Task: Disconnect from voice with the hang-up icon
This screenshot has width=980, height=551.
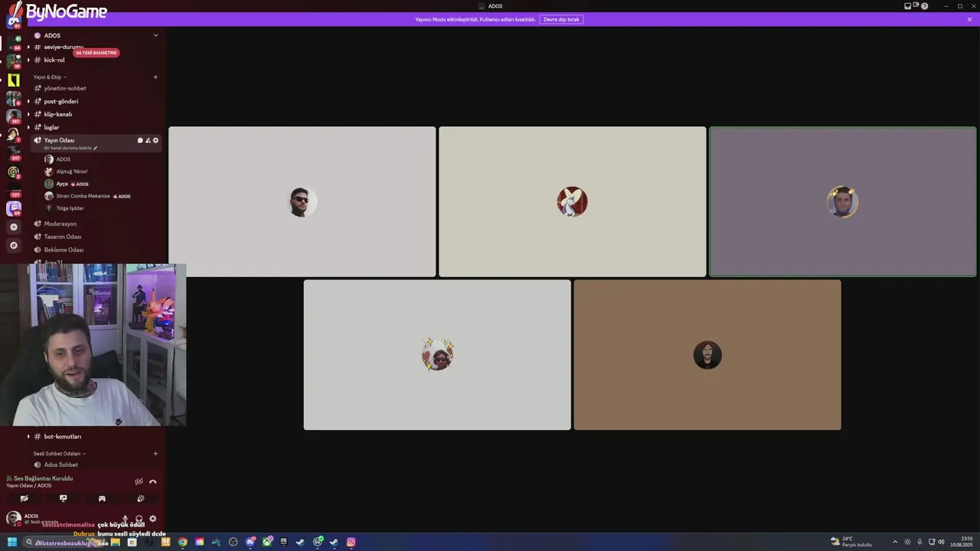Action: click(152, 481)
